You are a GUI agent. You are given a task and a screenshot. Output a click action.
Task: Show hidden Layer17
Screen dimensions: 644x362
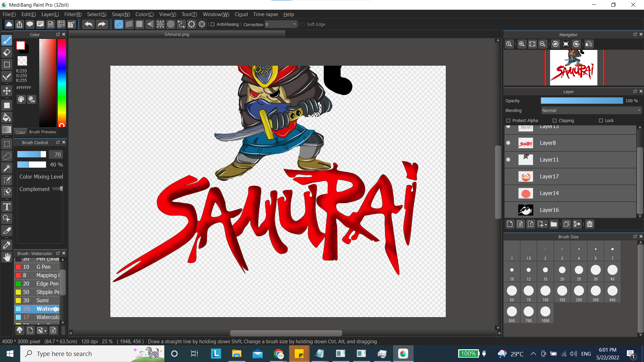pos(508,176)
